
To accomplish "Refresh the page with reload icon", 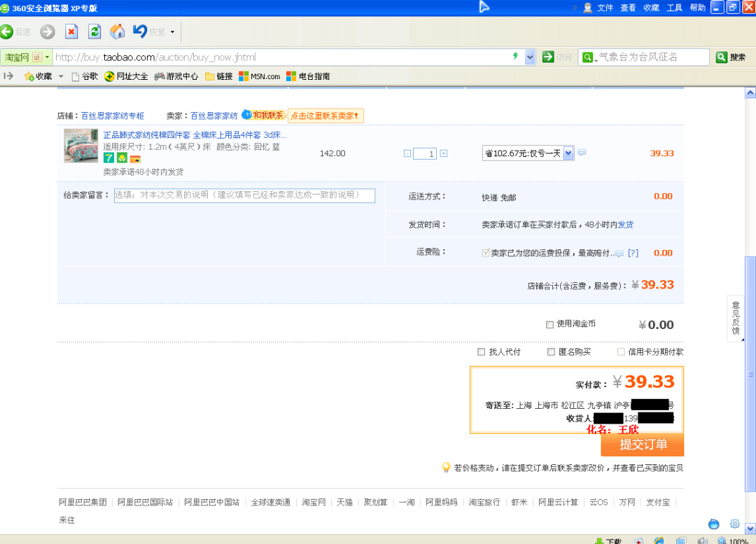I will click(94, 32).
